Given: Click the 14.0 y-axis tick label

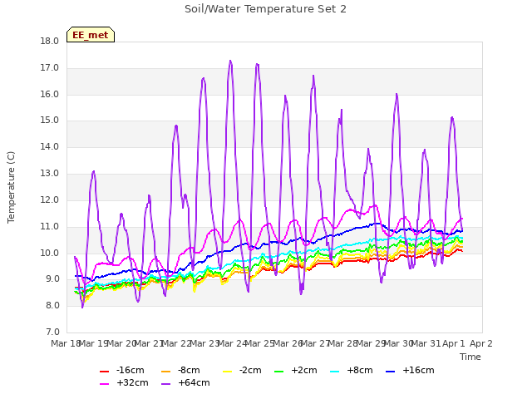Looking at the screenshot, I should (x=50, y=147).
